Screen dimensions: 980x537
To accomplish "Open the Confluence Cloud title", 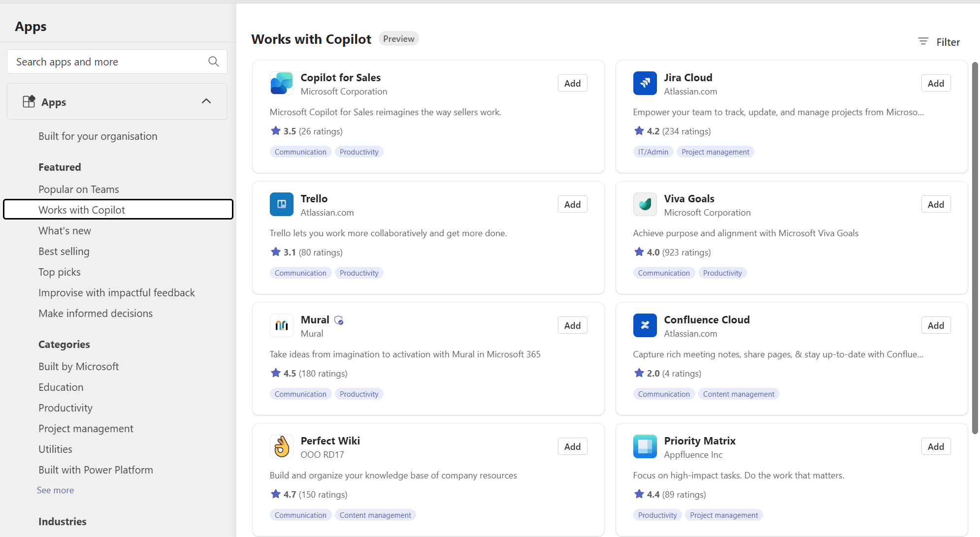I will (707, 320).
